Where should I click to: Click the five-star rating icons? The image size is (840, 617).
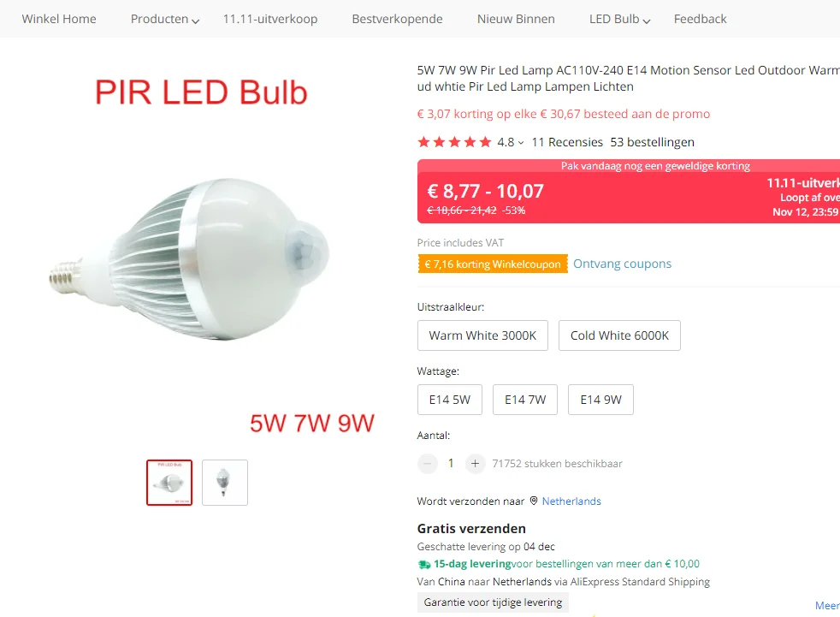tap(454, 142)
